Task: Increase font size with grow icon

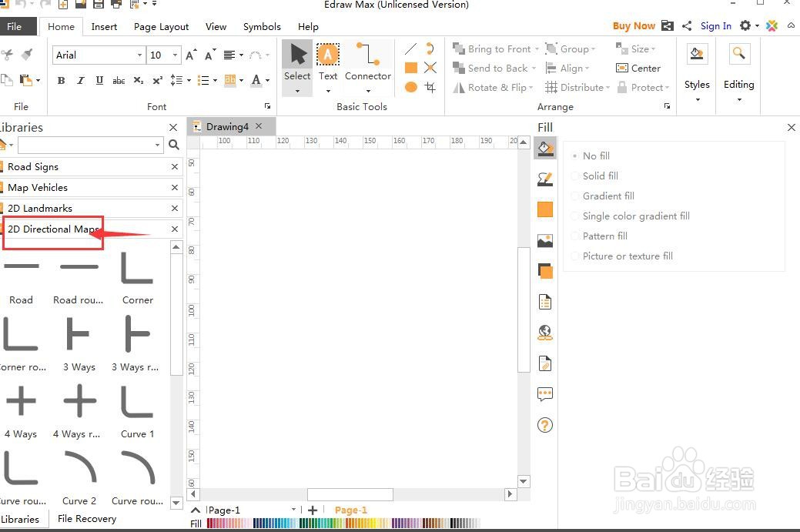Action: (x=191, y=55)
